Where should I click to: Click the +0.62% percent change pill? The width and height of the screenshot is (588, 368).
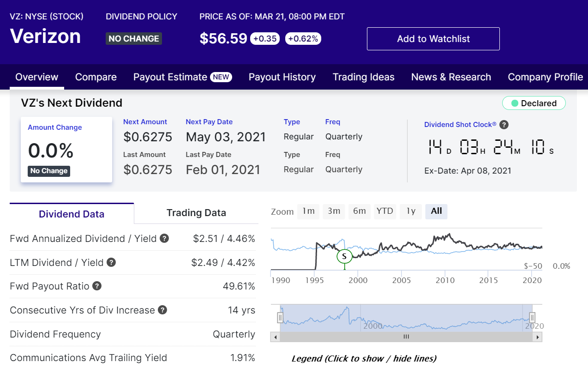pos(303,39)
